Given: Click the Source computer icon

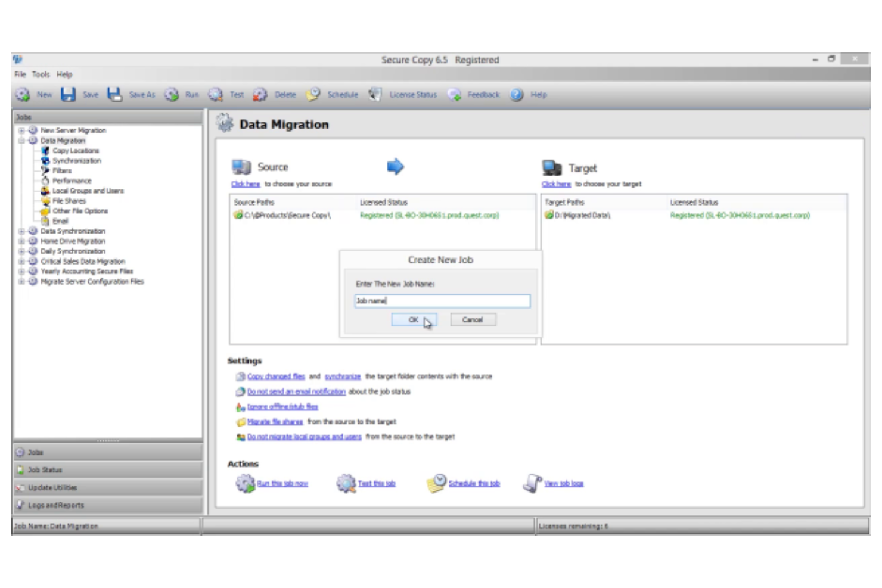Looking at the screenshot, I should point(241,167).
